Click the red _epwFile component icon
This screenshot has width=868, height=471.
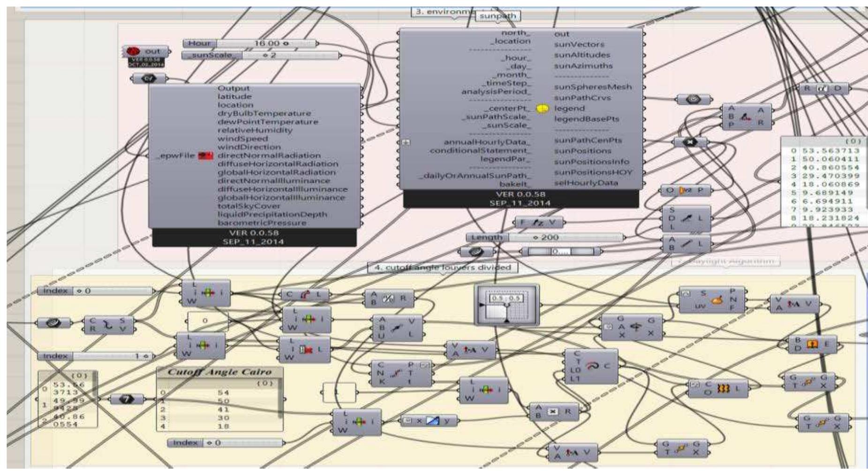pos(205,156)
